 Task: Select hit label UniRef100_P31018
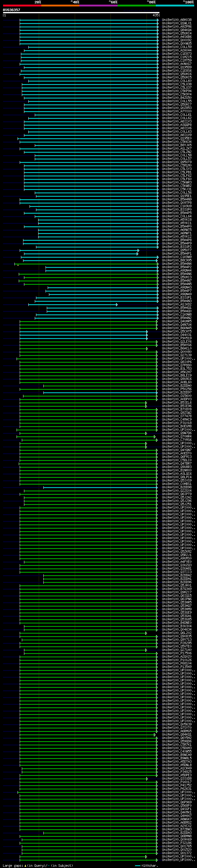tap(176, 423)
